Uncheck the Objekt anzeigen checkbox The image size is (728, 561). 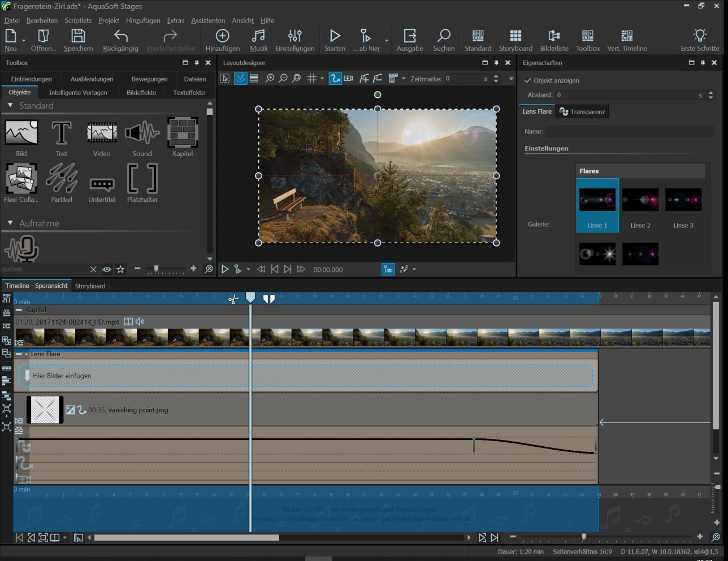tap(527, 80)
